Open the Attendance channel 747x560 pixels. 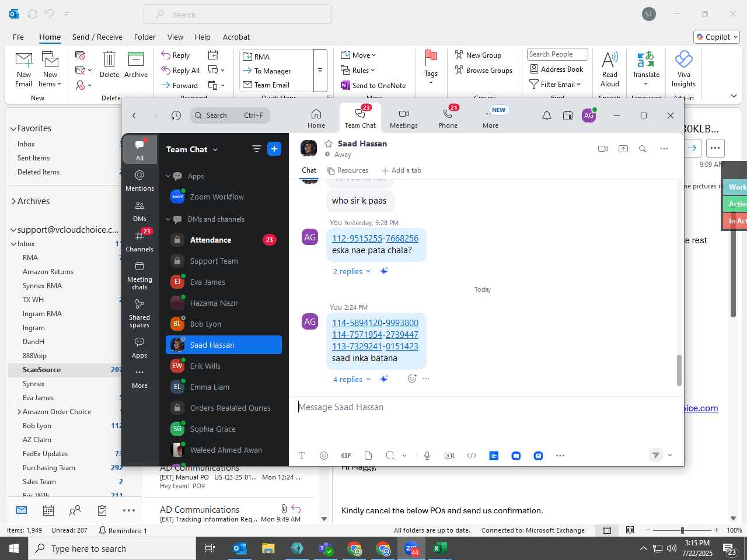(x=224, y=240)
